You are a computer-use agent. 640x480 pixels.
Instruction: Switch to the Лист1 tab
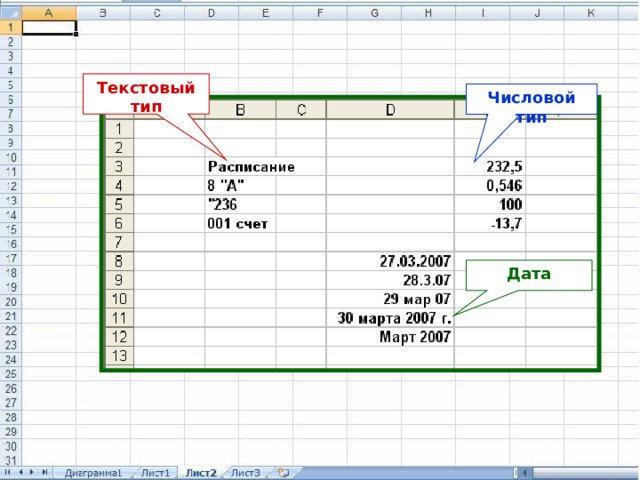tap(156, 473)
